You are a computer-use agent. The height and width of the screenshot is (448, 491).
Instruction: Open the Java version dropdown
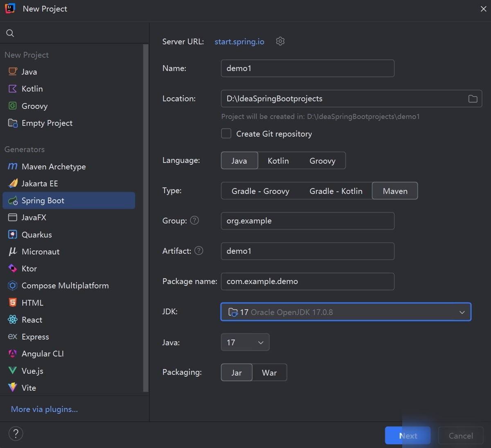(245, 342)
